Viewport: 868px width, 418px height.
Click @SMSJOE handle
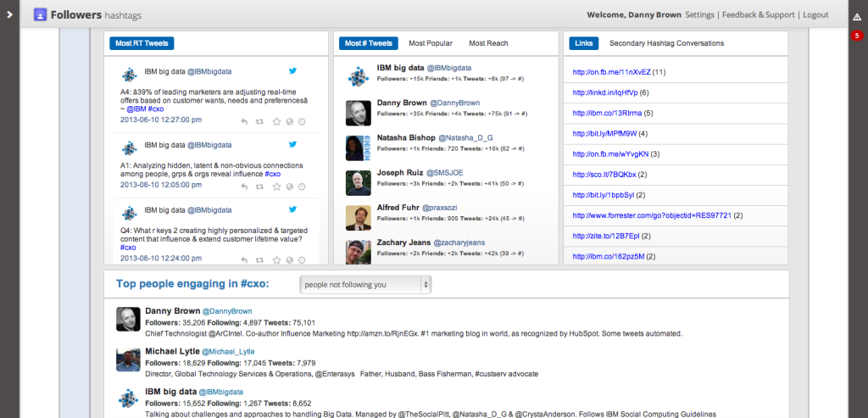click(x=445, y=173)
